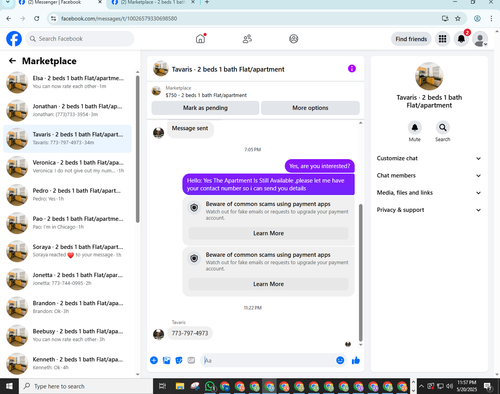500x394 pixels.
Task: Click Mark as pending button
Action: click(205, 108)
